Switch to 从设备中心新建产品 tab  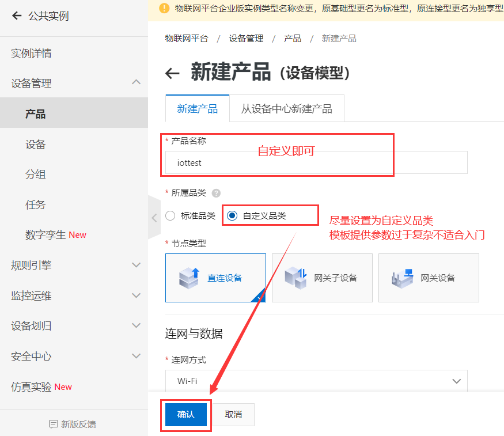coord(286,109)
